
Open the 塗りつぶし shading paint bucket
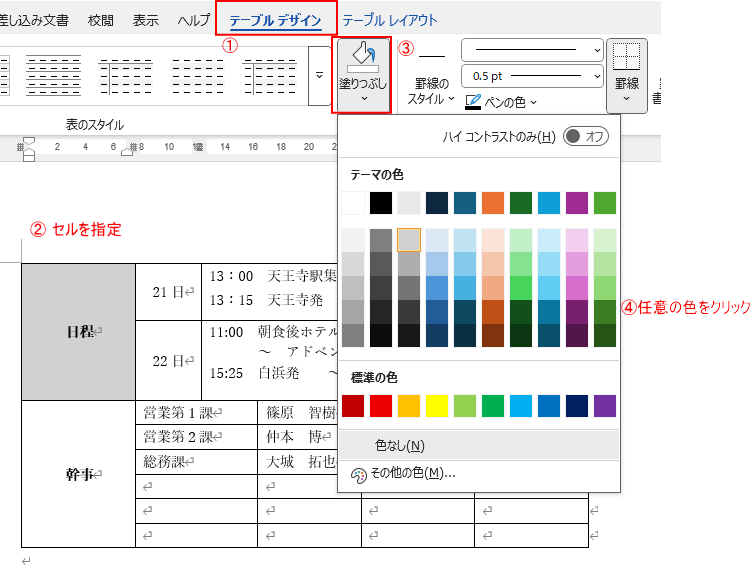[363, 57]
